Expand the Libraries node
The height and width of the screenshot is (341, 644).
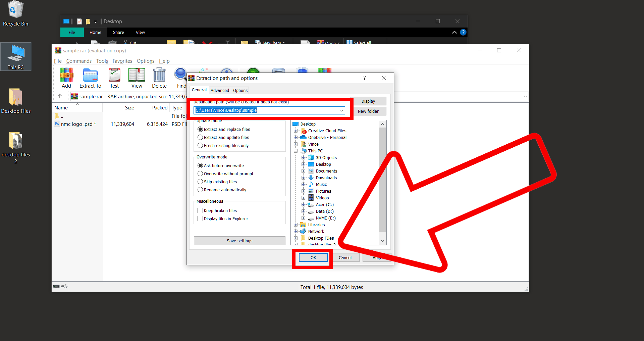[296, 225]
